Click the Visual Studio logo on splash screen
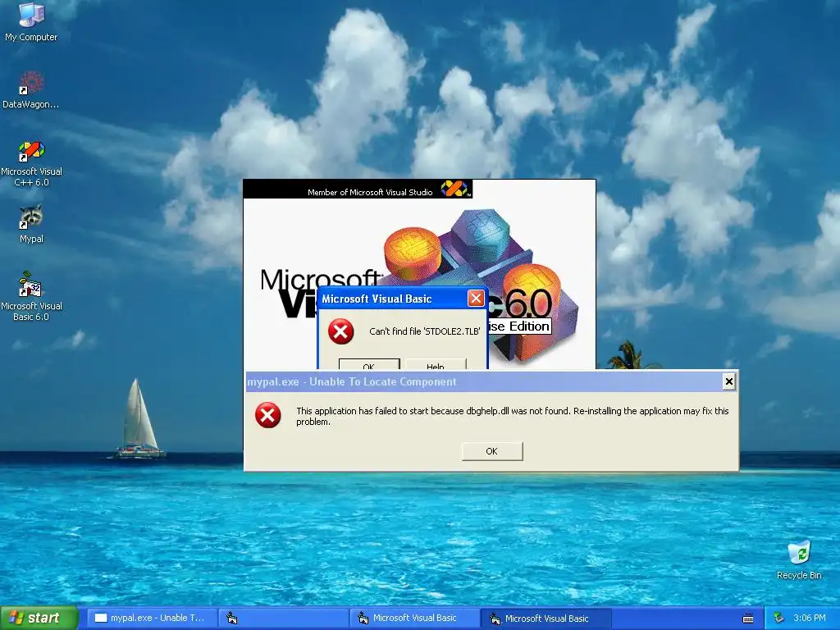Viewport: 840px width, 630px height. (454, 189)
